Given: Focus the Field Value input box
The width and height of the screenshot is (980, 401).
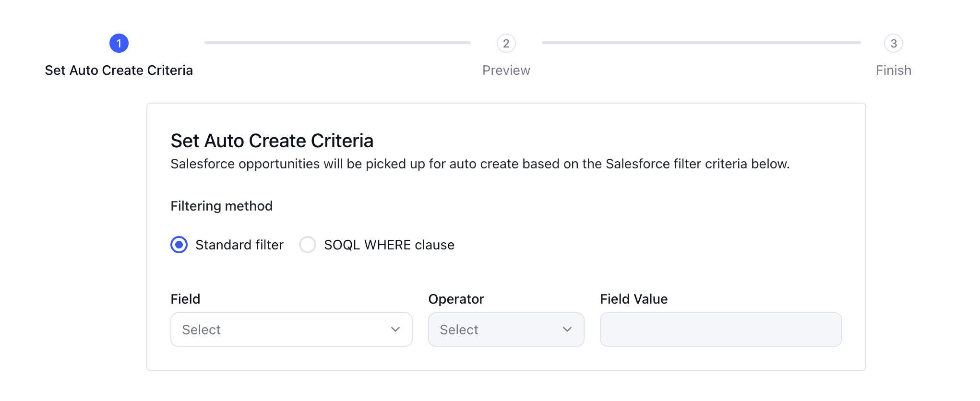Looking at the screenshot, I should click(721, 330).
